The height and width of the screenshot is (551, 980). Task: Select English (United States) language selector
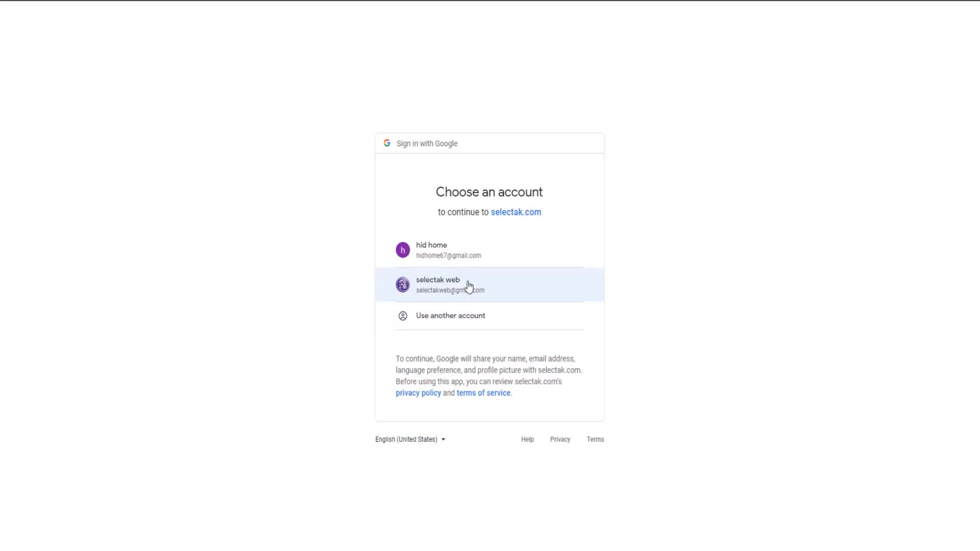click(x=410, y=439)
